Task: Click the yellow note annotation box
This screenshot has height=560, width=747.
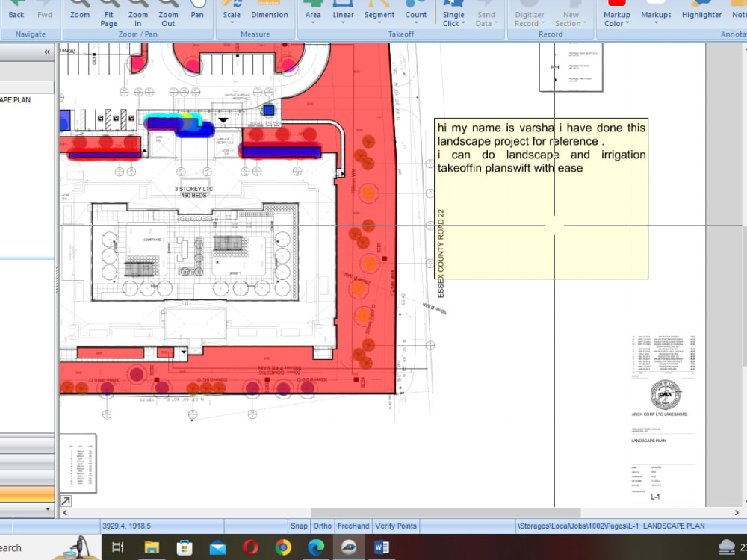Action: (541, 199)
